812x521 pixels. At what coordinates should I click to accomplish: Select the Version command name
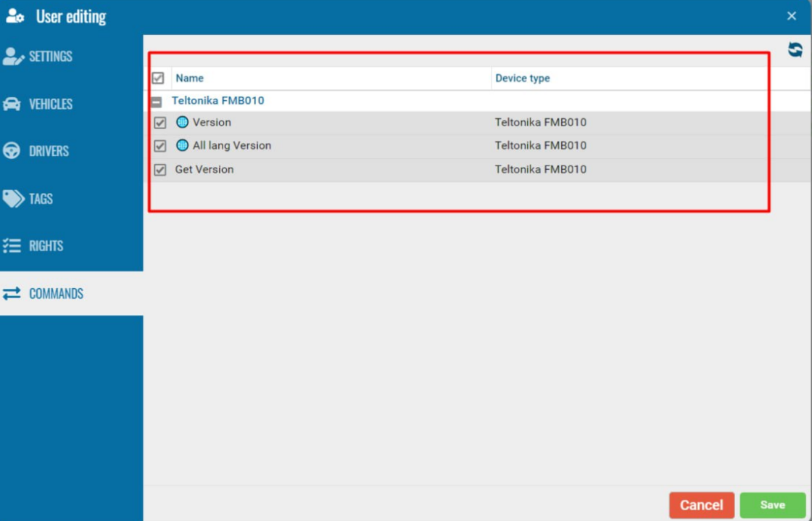point(212,123)
